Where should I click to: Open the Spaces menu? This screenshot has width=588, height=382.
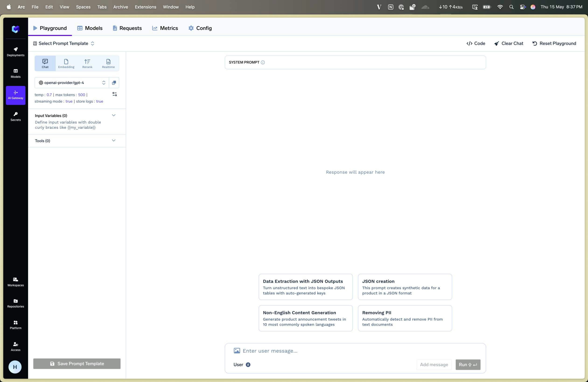(83, 7)
